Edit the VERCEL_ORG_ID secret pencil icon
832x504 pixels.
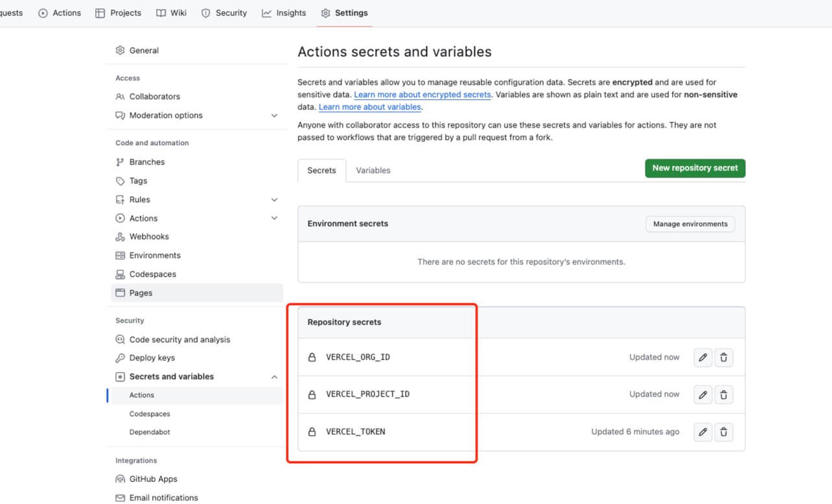pyautogui.click(x=702, y=357)
